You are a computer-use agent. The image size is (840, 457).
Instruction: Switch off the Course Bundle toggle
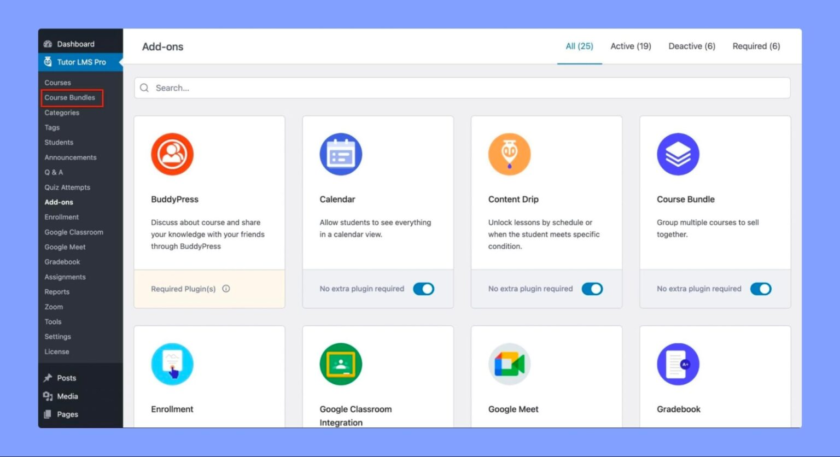(x=761, y=289)
